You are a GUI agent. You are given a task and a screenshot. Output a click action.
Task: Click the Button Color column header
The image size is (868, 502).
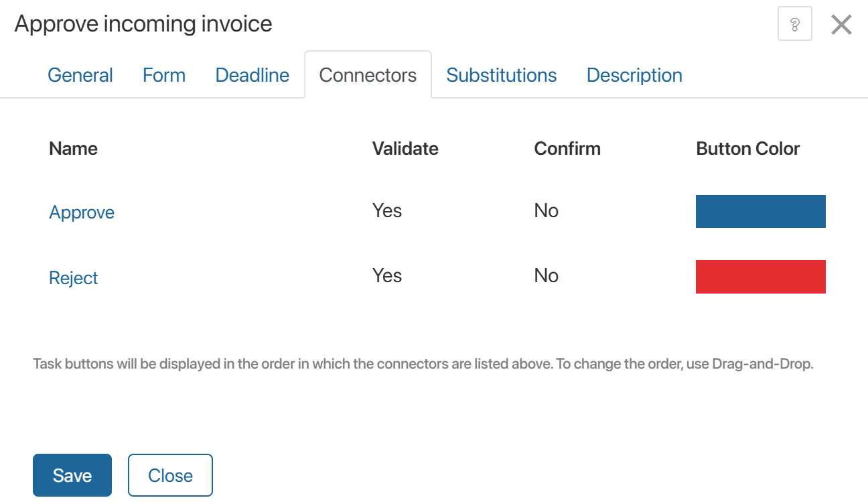pos(747,149)
